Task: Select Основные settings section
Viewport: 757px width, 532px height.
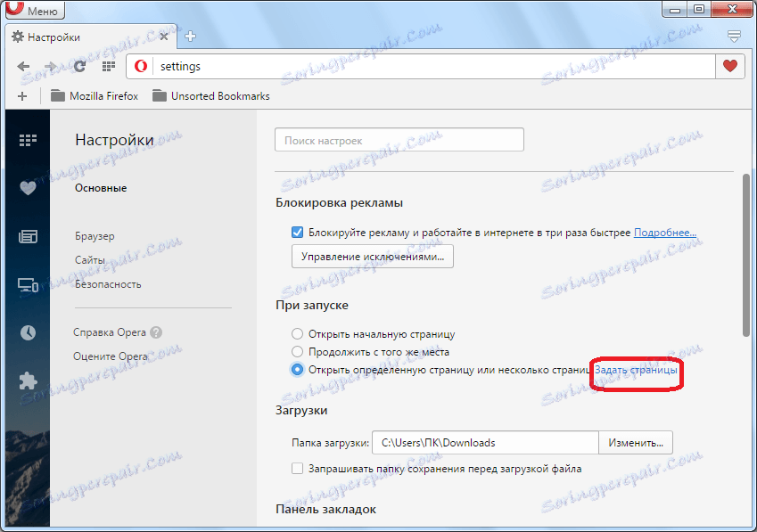Action: (101, 188)
